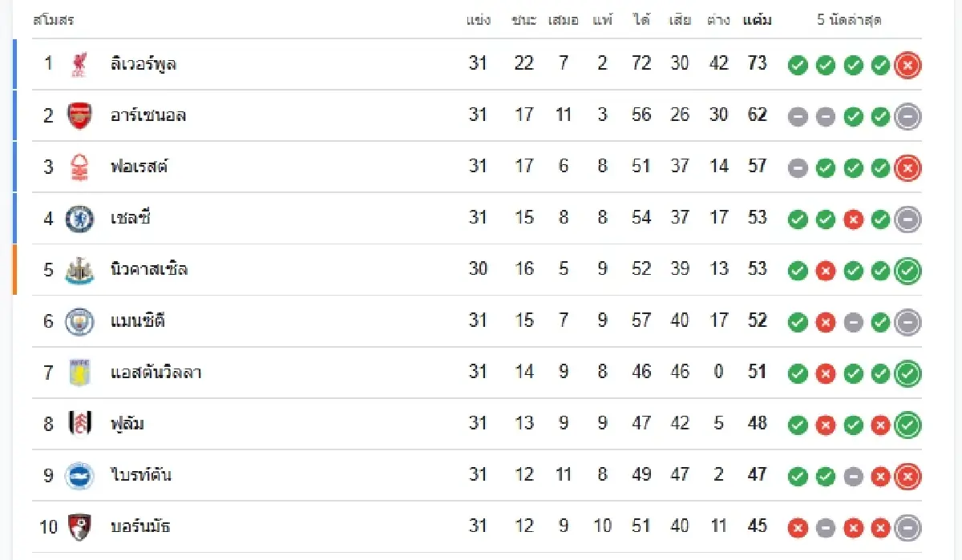Click the สโมสร club column header

54,20
